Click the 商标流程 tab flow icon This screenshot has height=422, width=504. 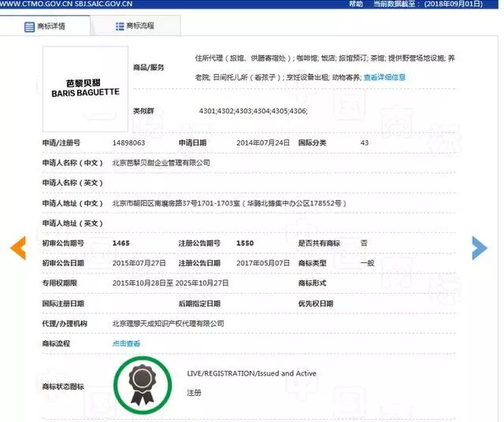[120, 26]
